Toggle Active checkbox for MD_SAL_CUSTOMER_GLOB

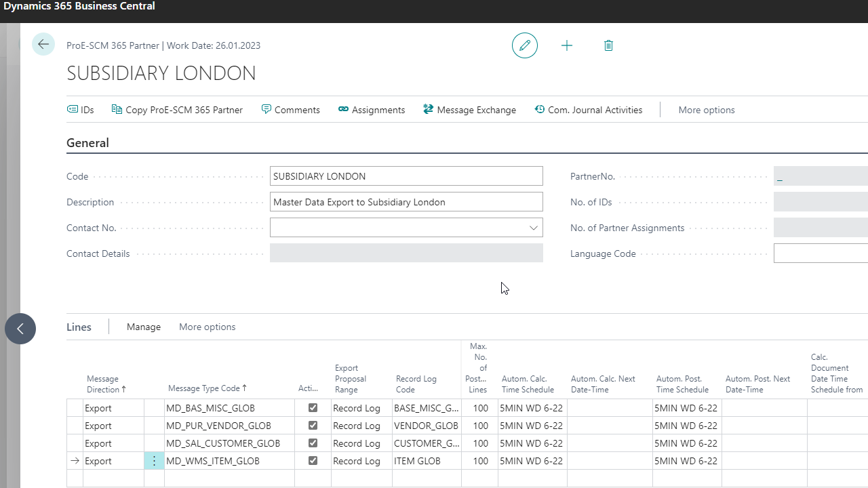[x=313, y=443]
